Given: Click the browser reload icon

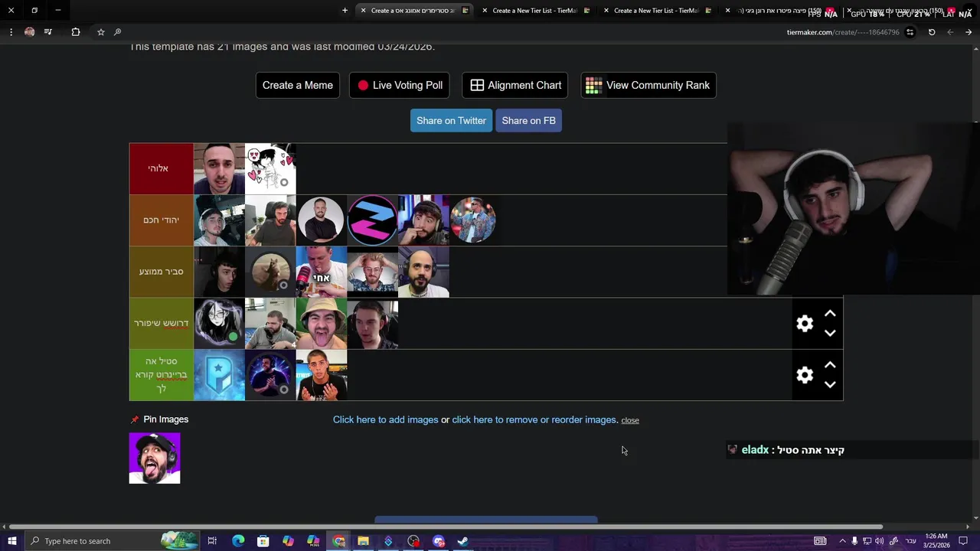Looking at the screenshot, I should coord(932,32).
